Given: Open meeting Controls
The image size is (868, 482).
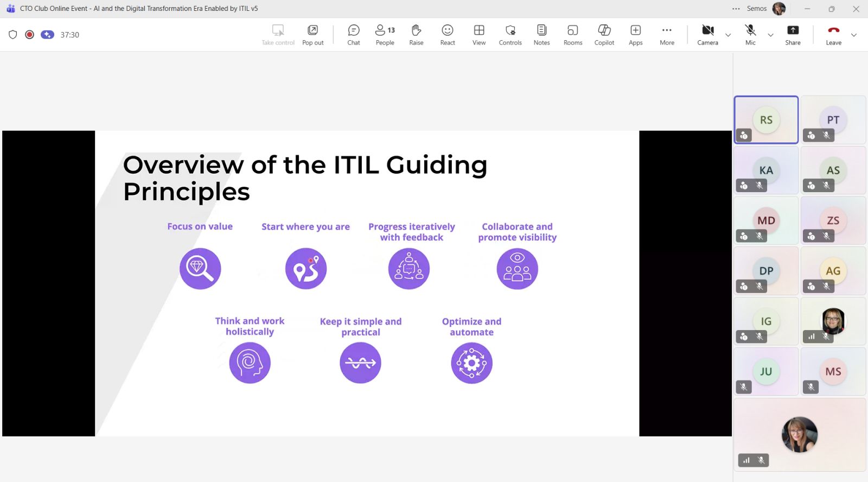Looking at the screenshot, I should click(510, 35).
